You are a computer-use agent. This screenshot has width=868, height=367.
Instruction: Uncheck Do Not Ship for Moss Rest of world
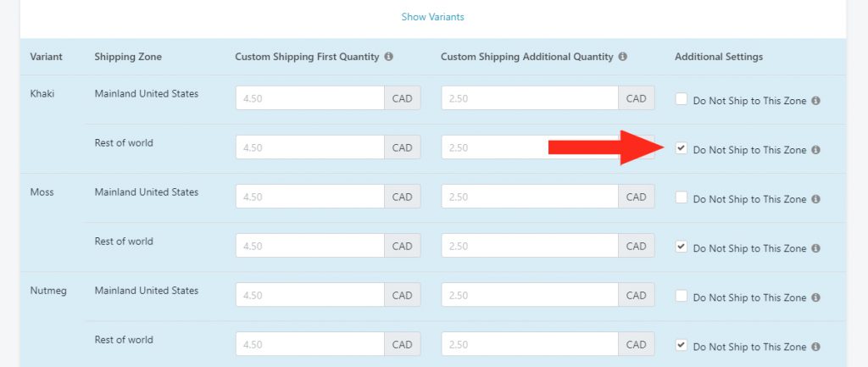pyautogui.click(x=682, y=247)
